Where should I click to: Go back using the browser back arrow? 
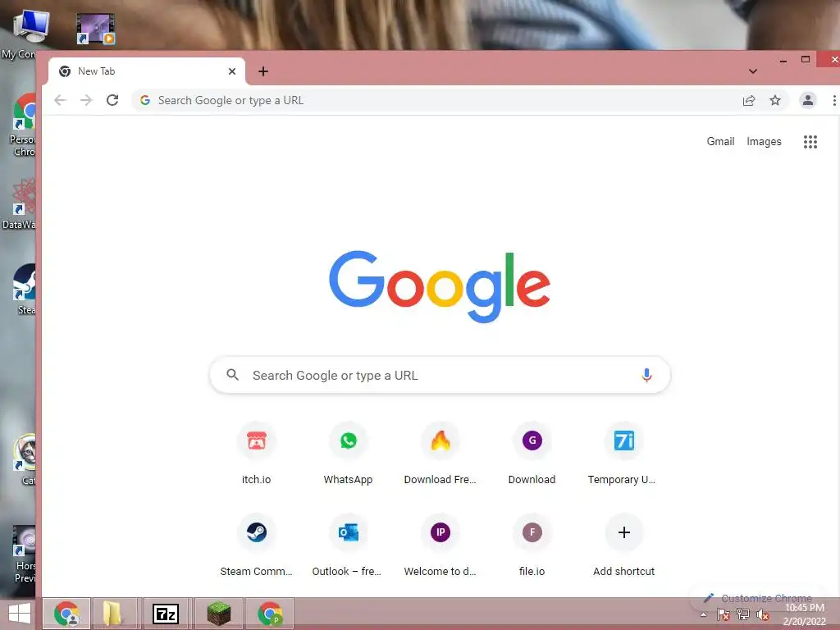point(60,100)
